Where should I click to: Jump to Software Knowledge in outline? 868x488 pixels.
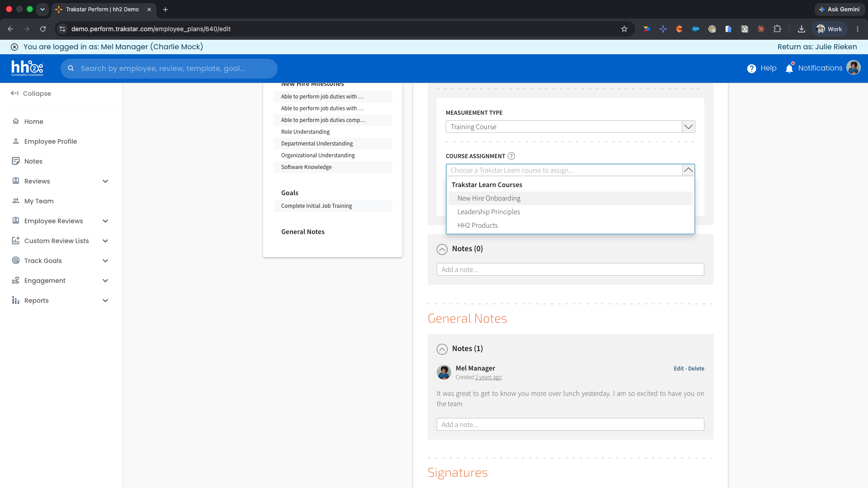(x=333, y=167)
